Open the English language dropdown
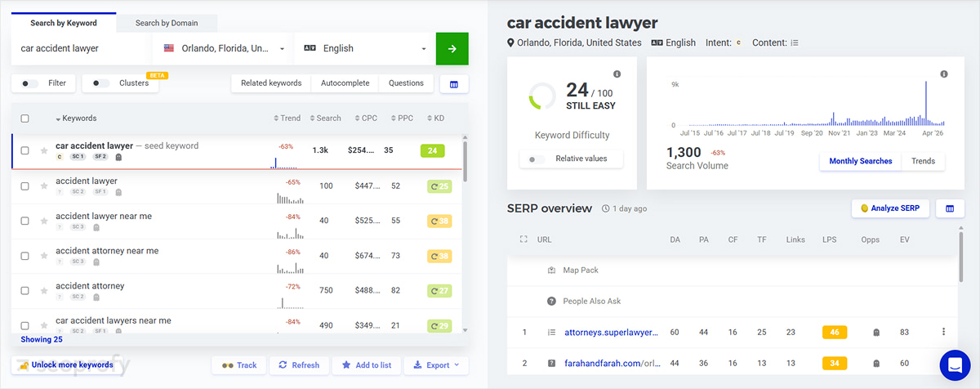Image resolution: width=980 pixels, height=389 pixels. pos(364,49)
